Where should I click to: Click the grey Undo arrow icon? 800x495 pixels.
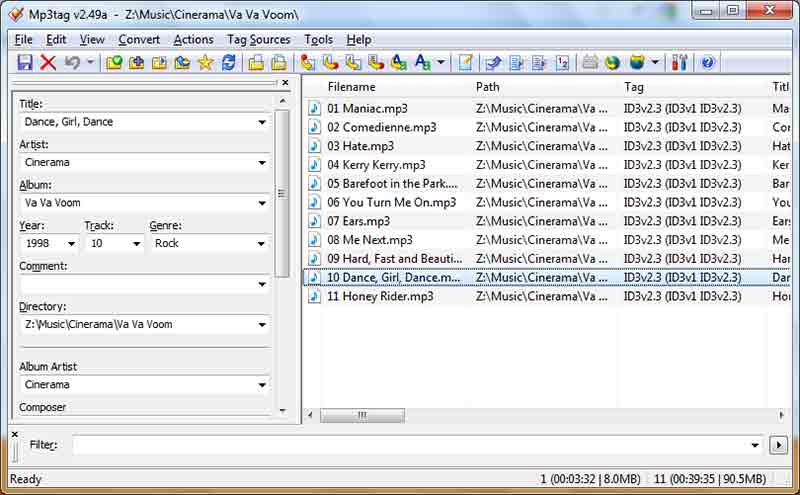point(72,62)
